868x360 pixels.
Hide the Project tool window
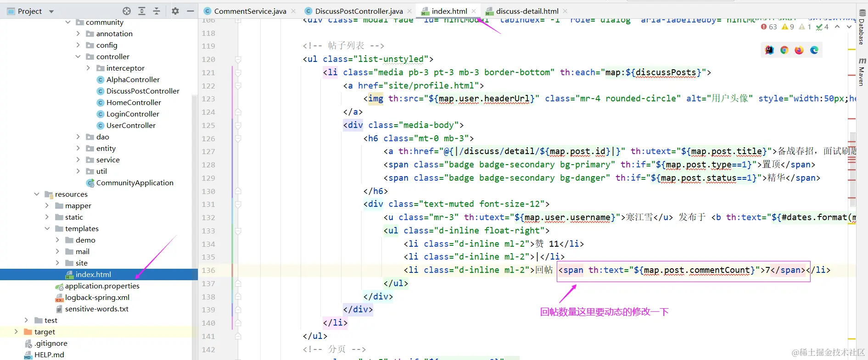click(190, 11)
